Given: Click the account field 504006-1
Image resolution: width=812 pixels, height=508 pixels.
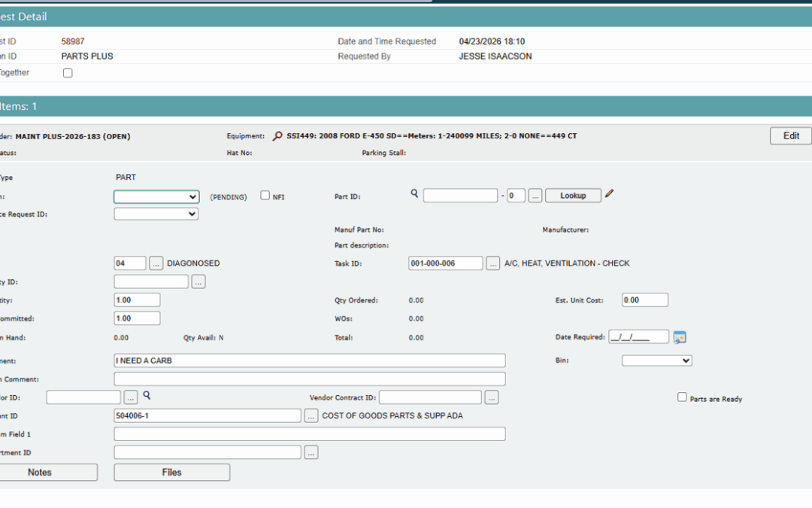Looking at the screenshot, I should pyautogui.click(x=208, y=415).
